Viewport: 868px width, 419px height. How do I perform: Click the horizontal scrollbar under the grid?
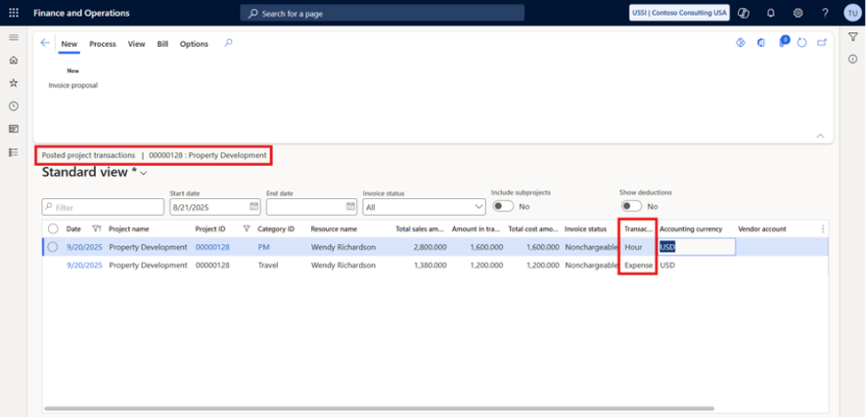(378, 408)
